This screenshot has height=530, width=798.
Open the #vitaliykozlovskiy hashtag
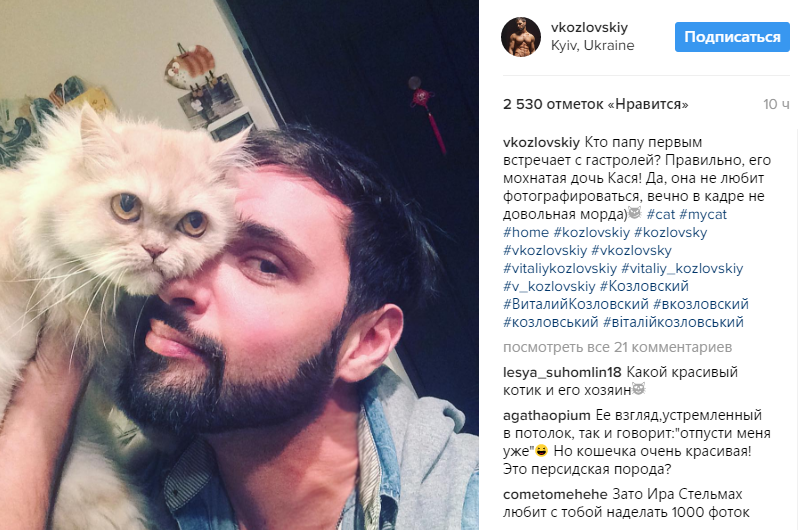560,268
